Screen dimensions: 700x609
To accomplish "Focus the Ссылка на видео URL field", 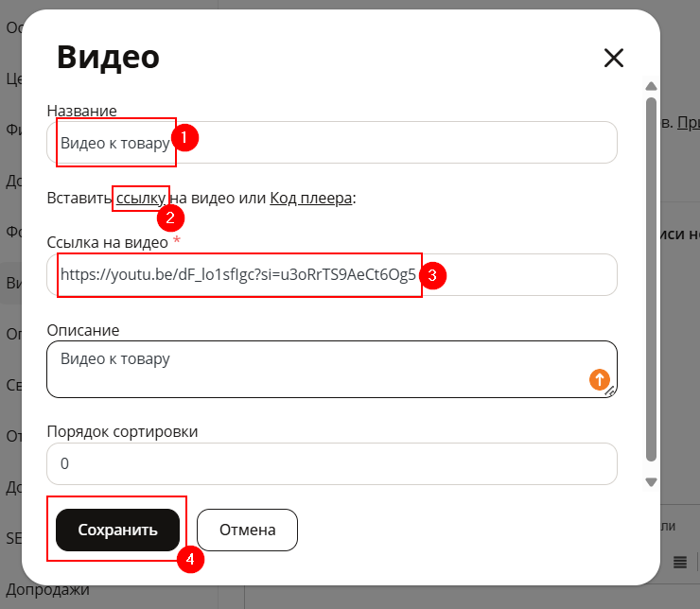I will click(332, 275).
